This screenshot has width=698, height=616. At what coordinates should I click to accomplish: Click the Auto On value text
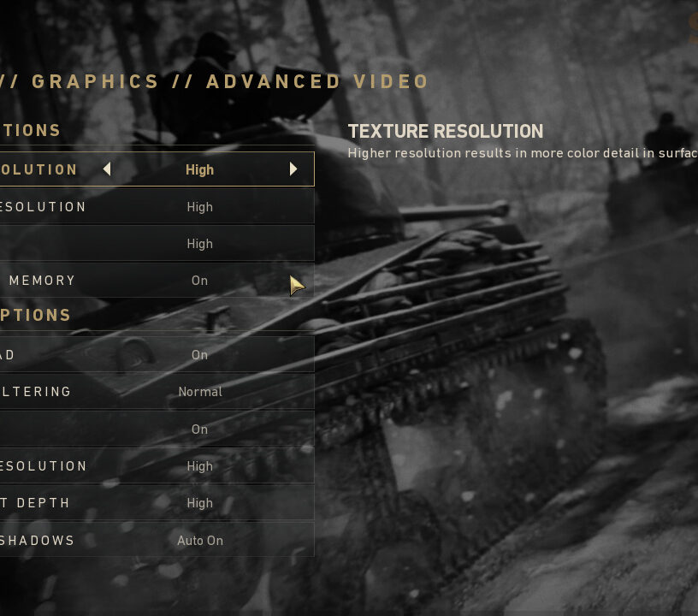(x=200, y=541)
